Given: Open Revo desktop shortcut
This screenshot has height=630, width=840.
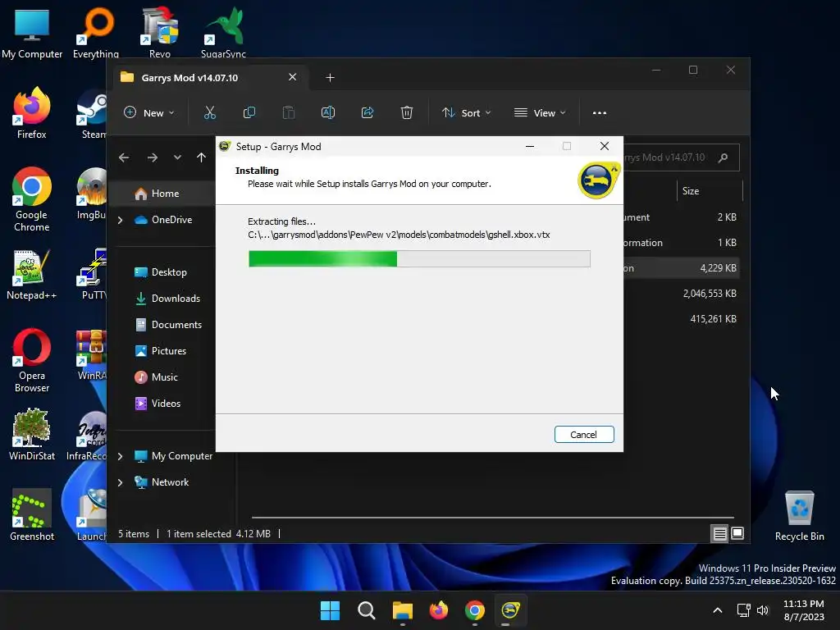Looking at the screenshot, I should tap(160, 33).
